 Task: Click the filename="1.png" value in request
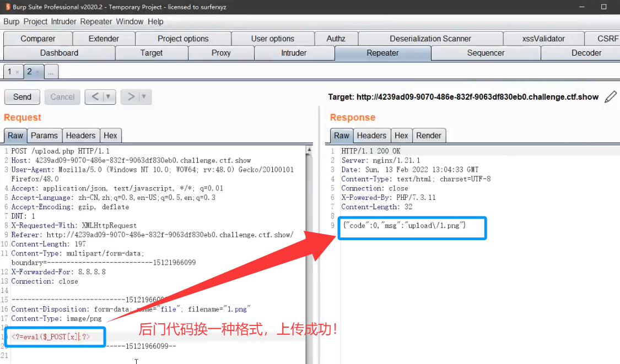[219, 309]
